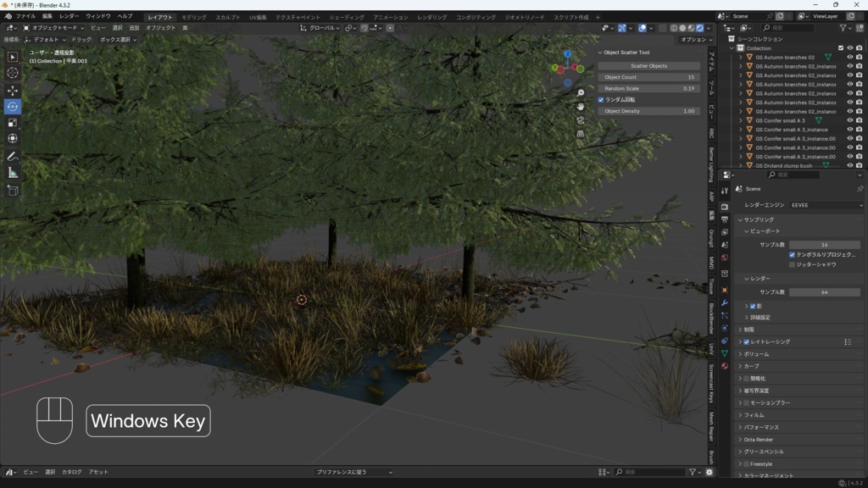Adjust the Object Density slider

648,111
